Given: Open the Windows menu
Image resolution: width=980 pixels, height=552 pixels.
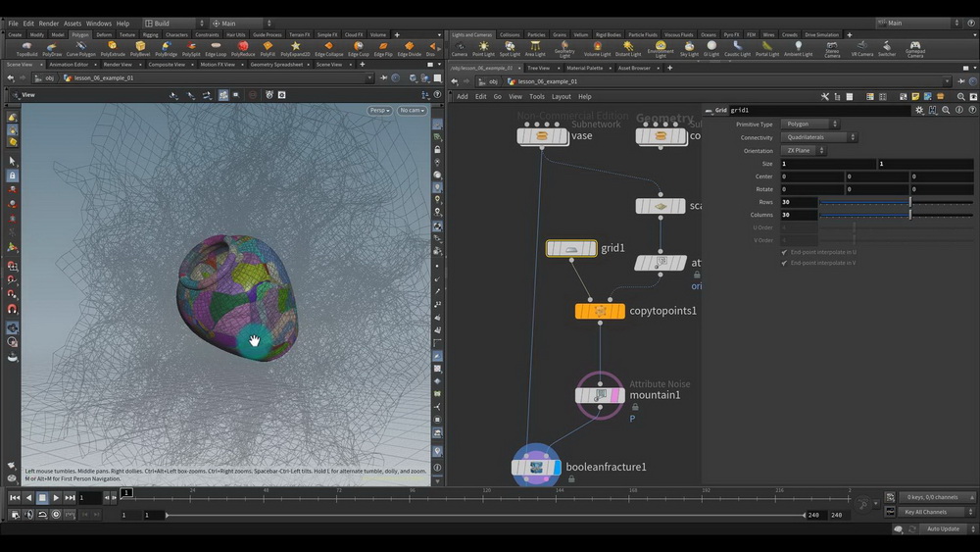Looking at the screenshot, I should pos(99,24).
